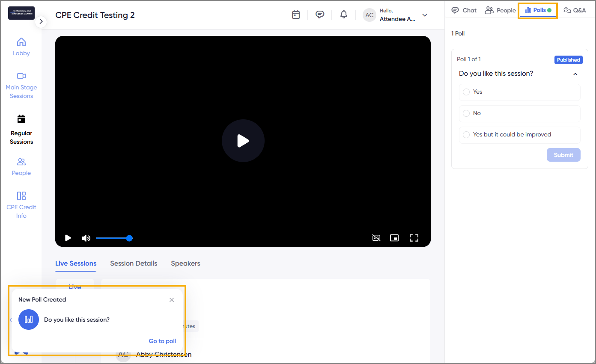Mute the video with the speaker icon
The height and width of the screenshot is (364, 596).
point(86,238)
